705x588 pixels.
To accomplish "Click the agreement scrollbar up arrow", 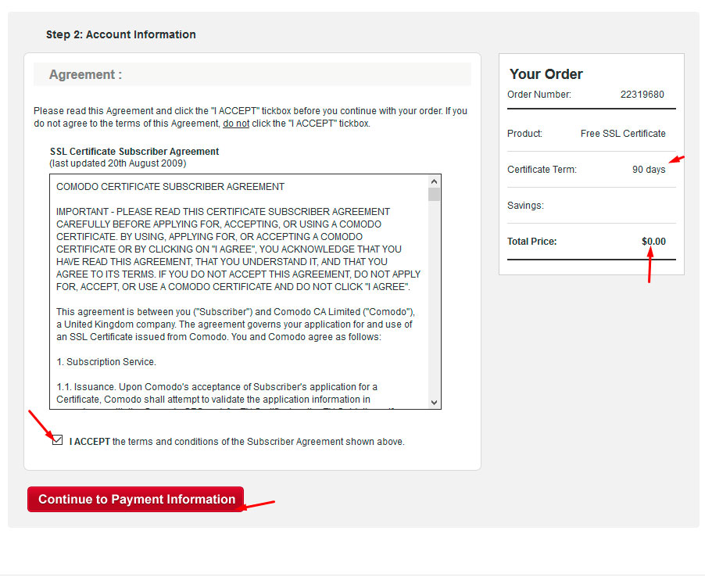I will (x=434, y=181).
